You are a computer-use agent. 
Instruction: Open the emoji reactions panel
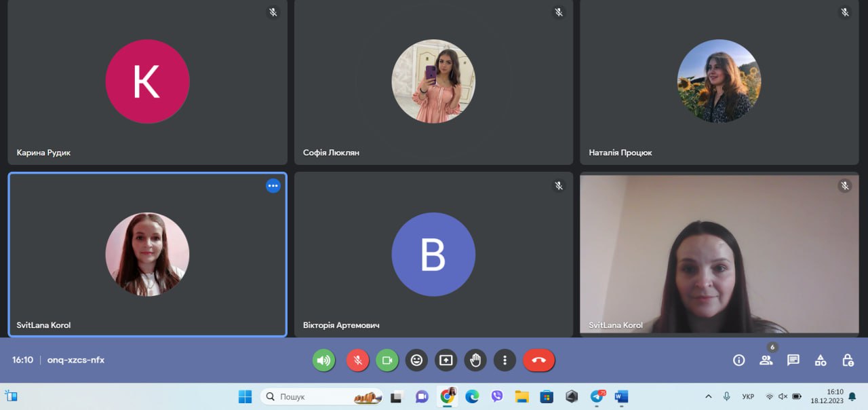[416, 360]
